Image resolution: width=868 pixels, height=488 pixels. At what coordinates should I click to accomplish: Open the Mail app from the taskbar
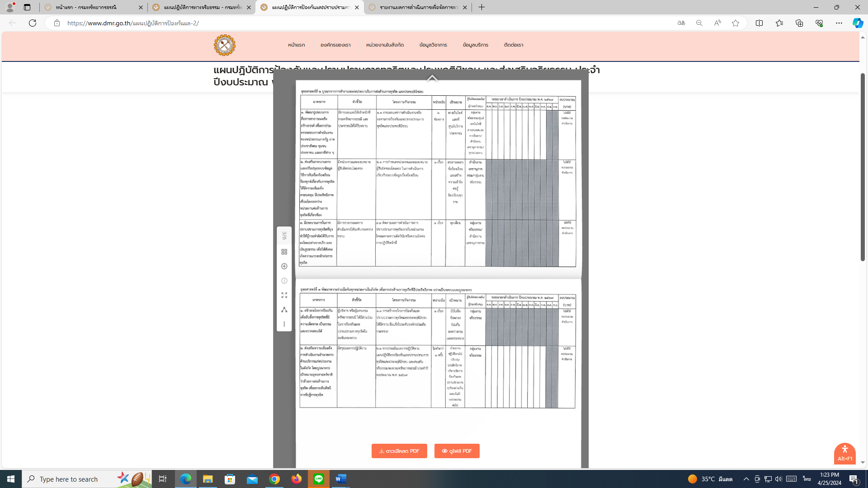(x=252, y=479)
